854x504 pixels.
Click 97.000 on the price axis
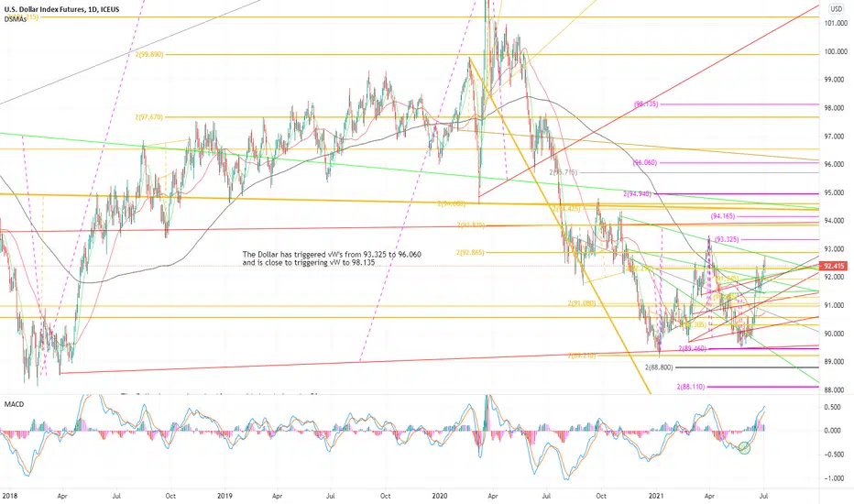(x=835, y=137)
